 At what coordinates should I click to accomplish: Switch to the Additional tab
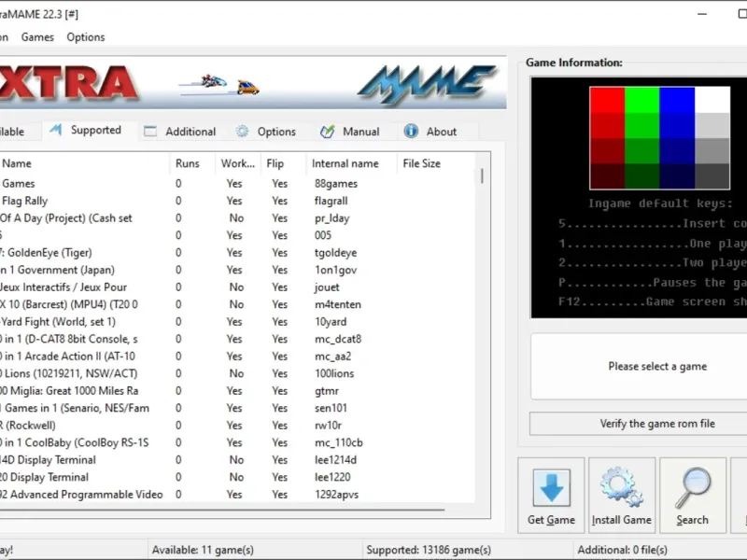click(x=182, y=132)
